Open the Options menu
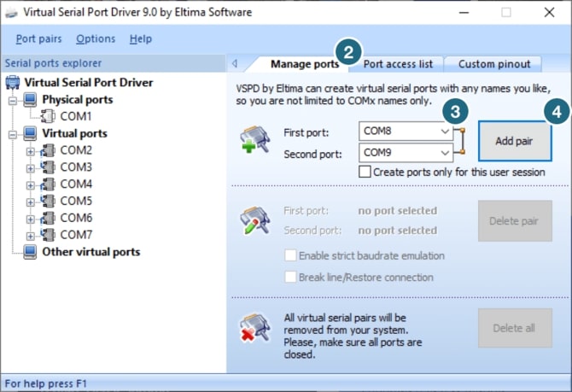 coord(96,38)
